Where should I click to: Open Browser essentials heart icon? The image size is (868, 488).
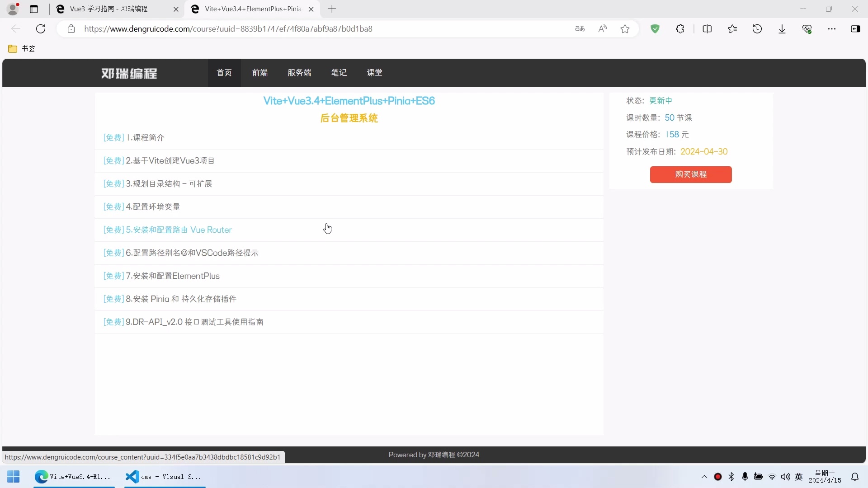(x=807, y=28)
